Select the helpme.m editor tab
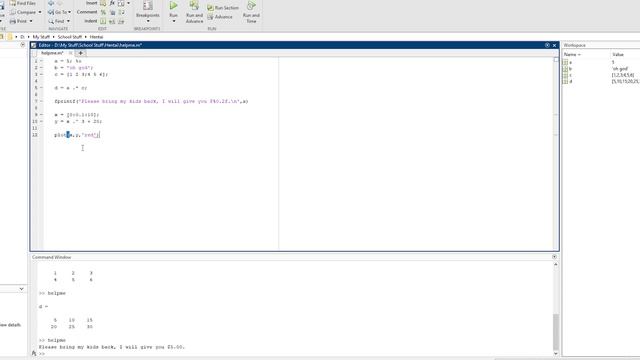 (52, 53)
